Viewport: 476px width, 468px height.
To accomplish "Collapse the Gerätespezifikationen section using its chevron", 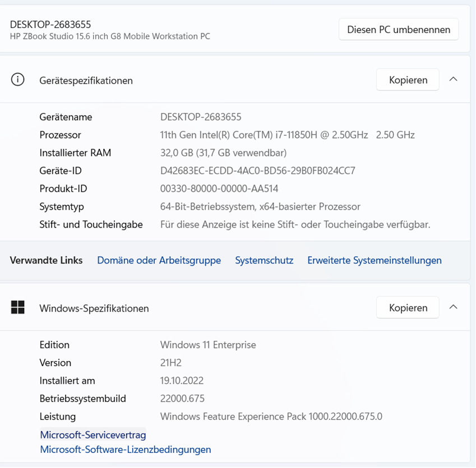I will click(453, 80).
